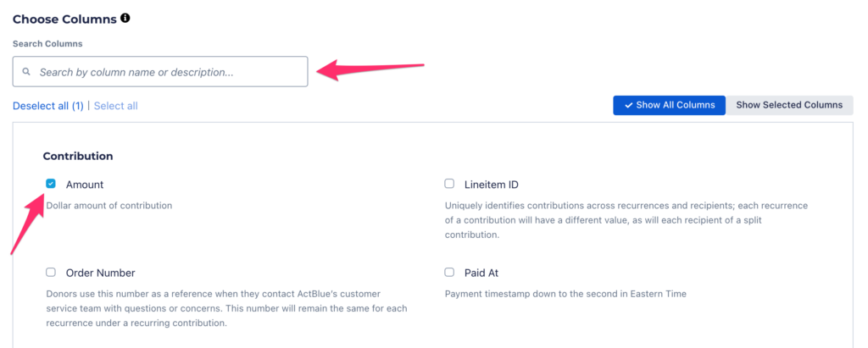
Task: Focus the Search by column name field
Action: (170, 72)
